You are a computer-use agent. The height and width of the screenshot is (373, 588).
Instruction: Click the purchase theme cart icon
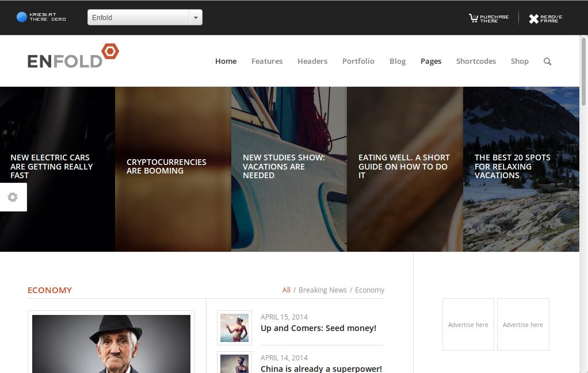coord(474,18)
